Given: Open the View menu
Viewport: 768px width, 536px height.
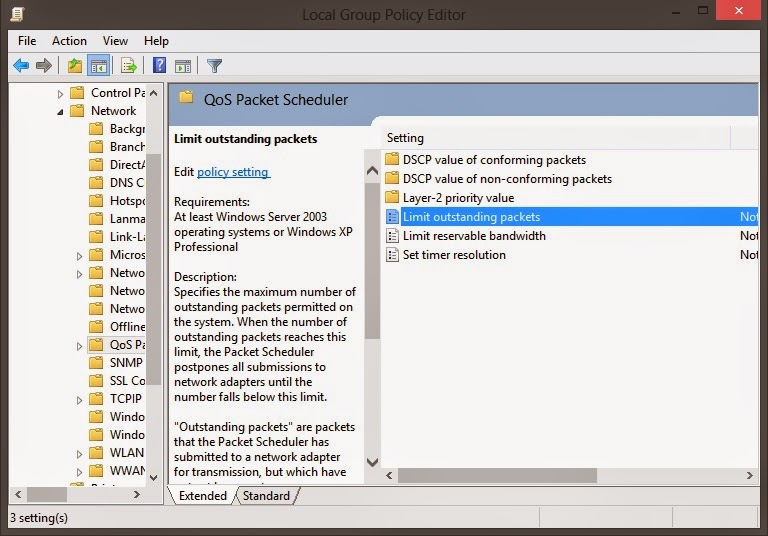Looking at the screenshot, I should [x=115, y=41].
